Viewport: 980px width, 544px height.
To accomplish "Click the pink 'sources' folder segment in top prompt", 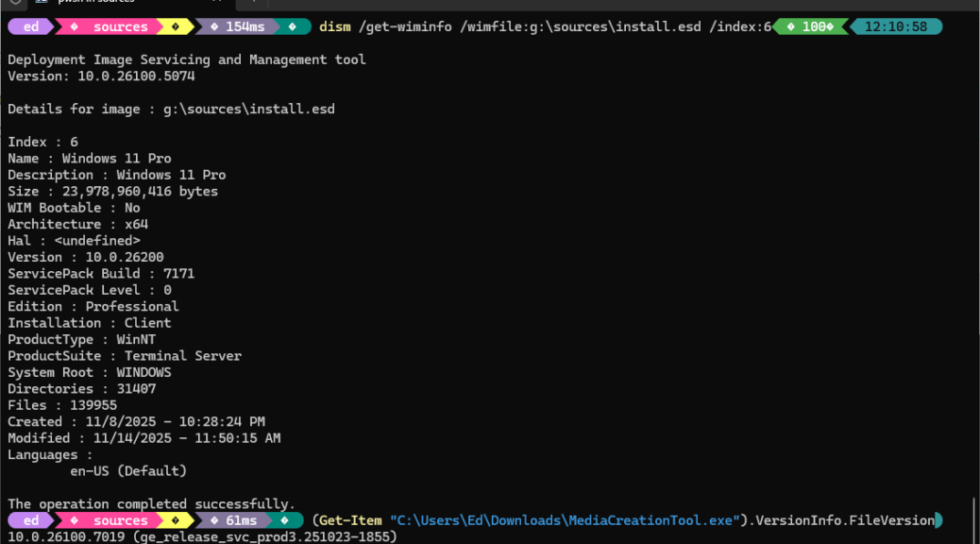I will 120,26.
